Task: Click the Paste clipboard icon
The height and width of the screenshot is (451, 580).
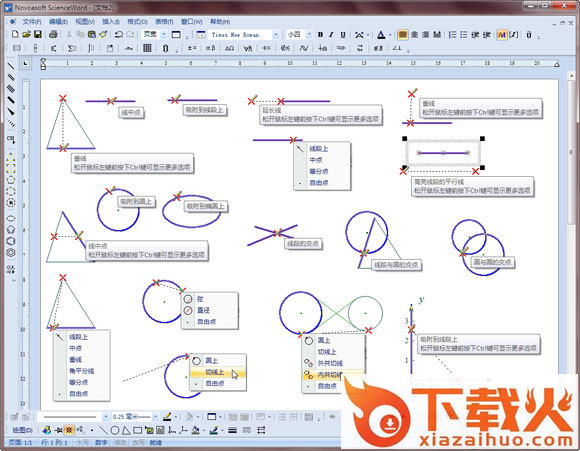Action: [x=92, y=34]
